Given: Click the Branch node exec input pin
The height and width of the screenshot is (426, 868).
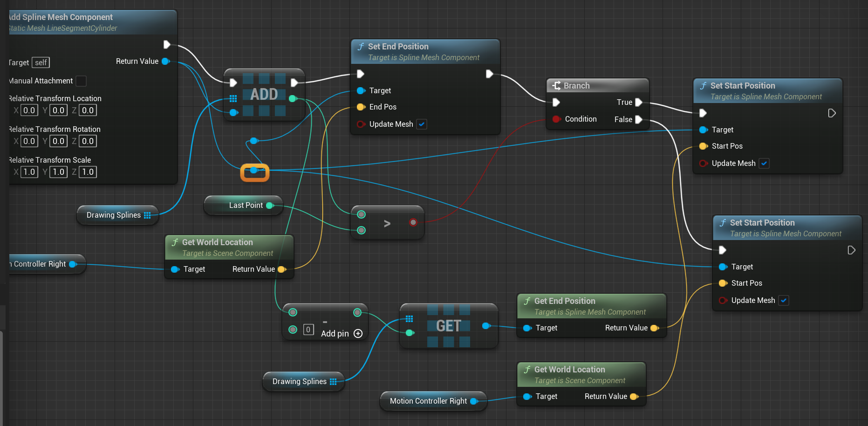Looking at the screenshot, I should point(556,102).
